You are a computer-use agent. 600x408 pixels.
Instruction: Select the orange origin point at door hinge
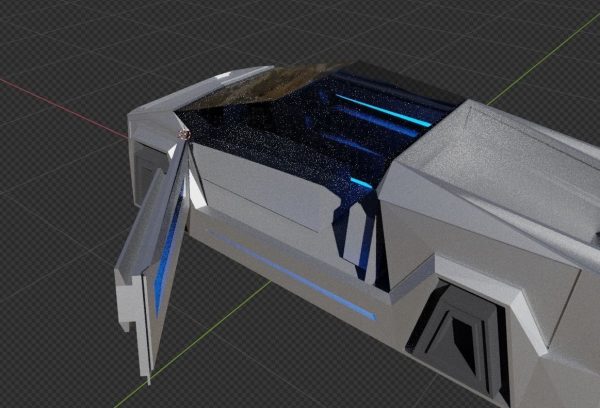[x=184, y=135]
